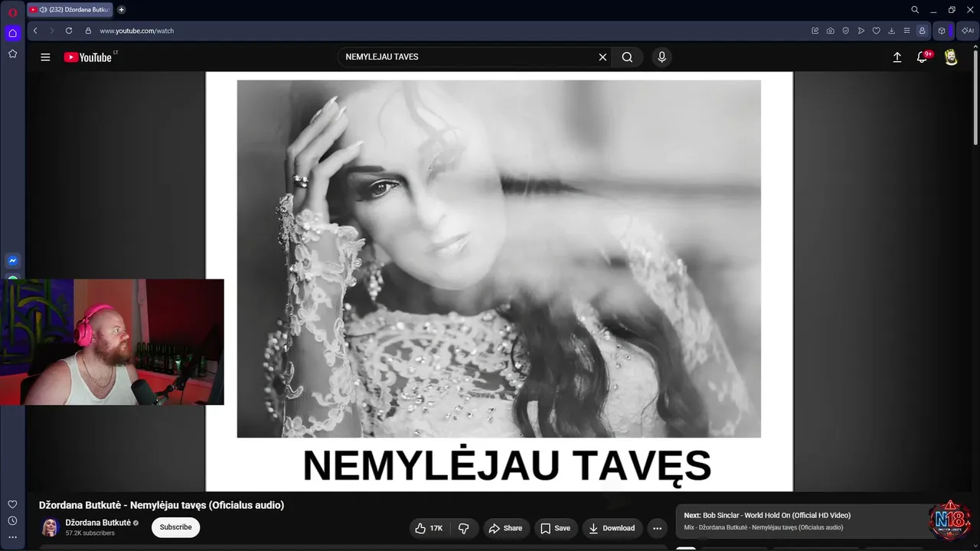This screenshot has width=980, height=551.
Task: Mute audio via tab speaker icon
Action: [x=43, y=10]
